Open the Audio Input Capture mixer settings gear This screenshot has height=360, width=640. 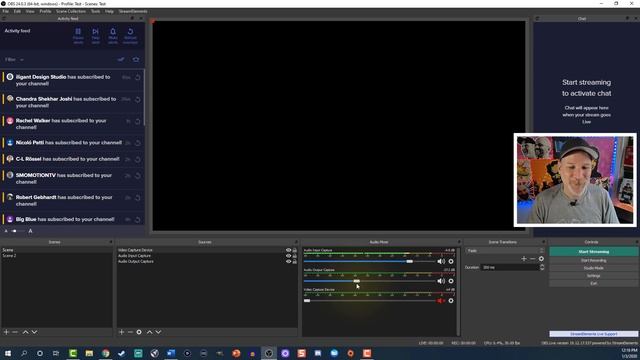click(451, 261)
